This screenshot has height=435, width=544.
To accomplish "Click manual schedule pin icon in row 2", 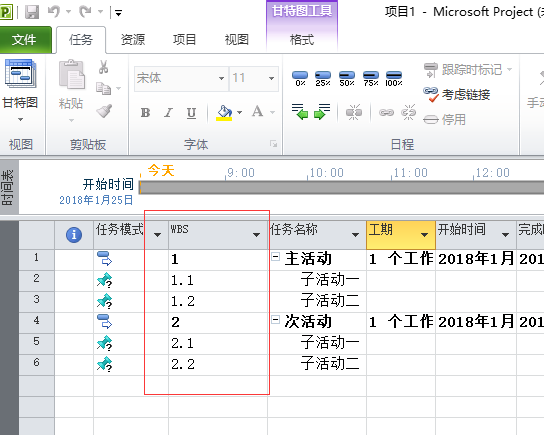I will pos(104,280).
